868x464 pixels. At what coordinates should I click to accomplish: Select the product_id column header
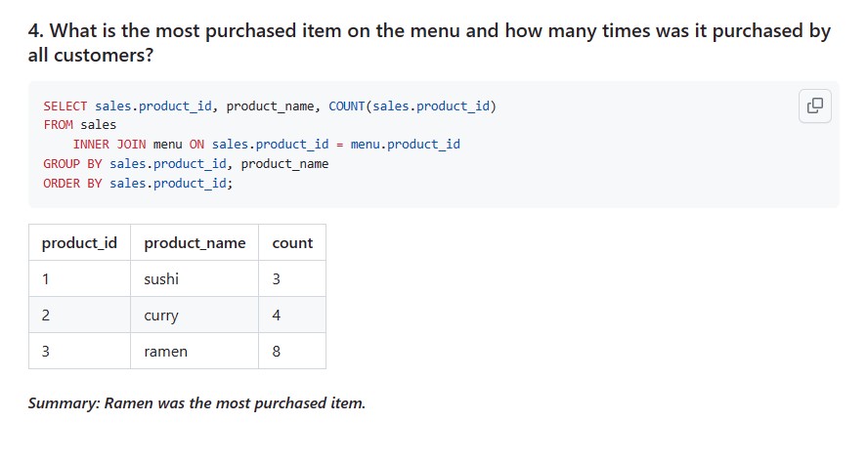80,242
